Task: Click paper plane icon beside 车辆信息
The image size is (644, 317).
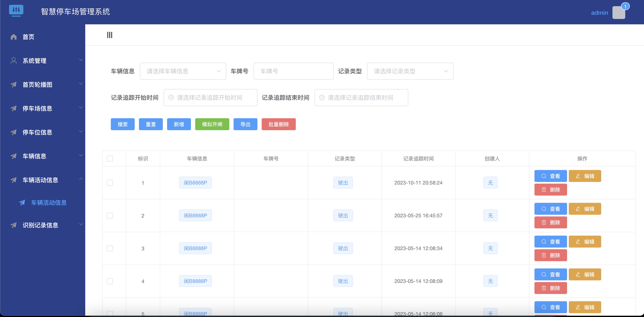Action: pyautogui.click(x=14, y=156)
